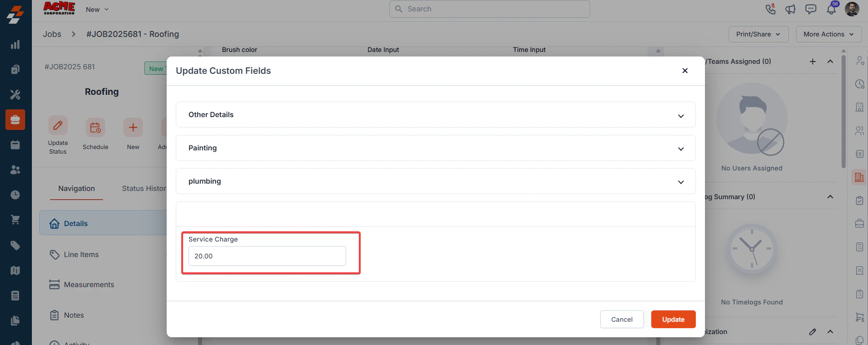868x345 pixels.
Task: Click the clock icon on right rail
Action: [x=859, y=84]
